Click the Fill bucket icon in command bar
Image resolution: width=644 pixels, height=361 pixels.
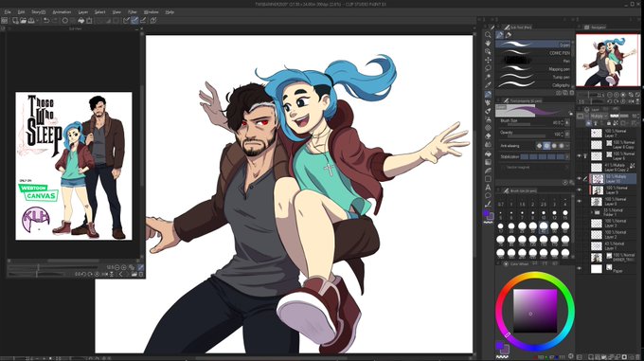tap(80, 20)
